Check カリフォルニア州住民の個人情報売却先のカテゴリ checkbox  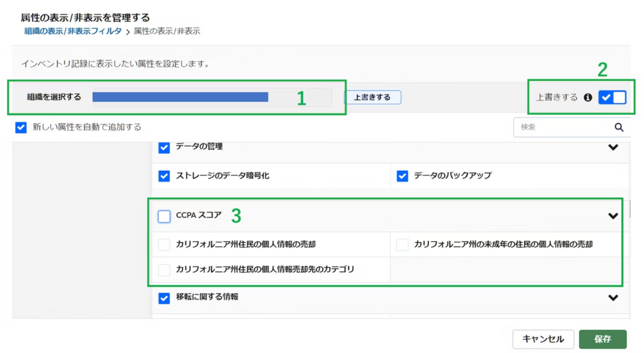point(164,269)
